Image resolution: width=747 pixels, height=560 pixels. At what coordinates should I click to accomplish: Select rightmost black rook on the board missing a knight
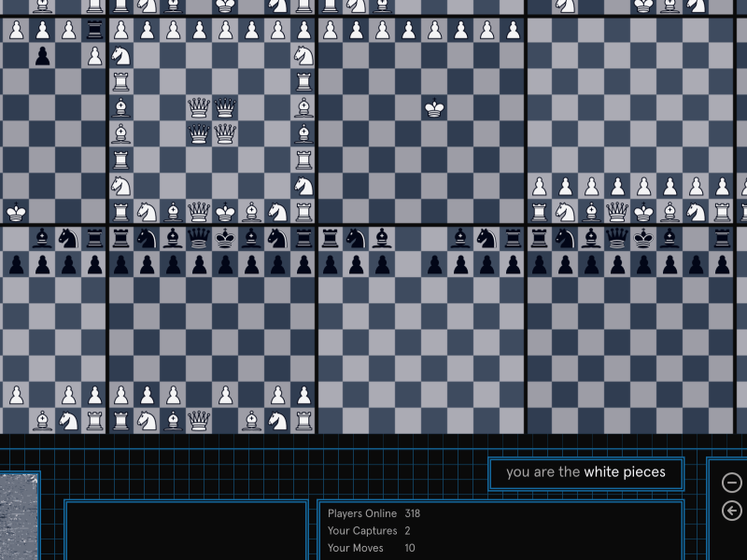pos(722,239)
